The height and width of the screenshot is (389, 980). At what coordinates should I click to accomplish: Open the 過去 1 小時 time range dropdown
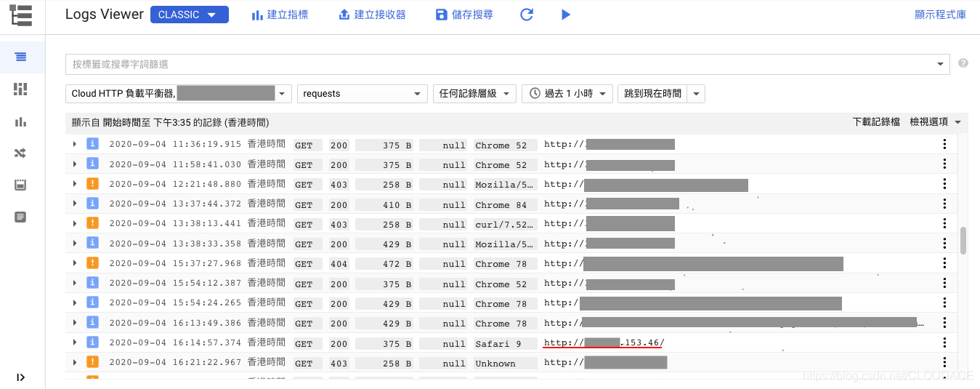point(567,93)
